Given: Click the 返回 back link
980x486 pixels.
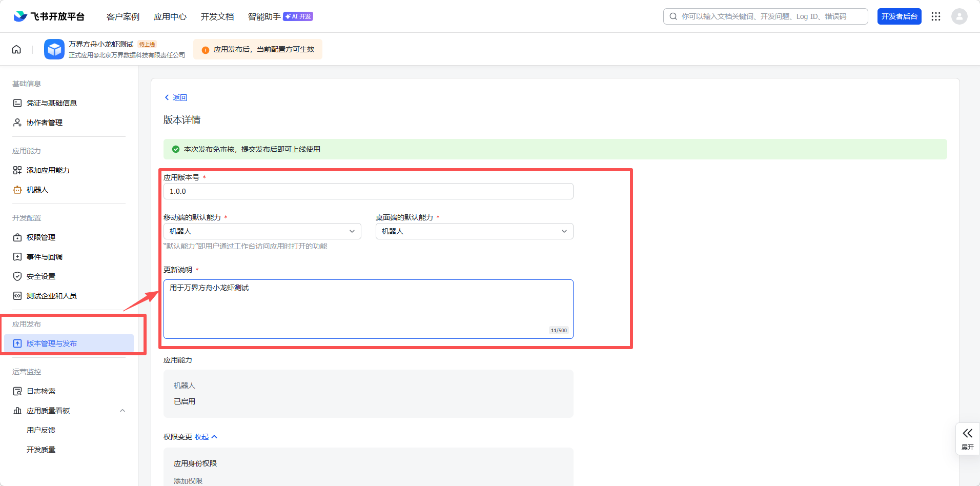Looking at the screenshot, I should tap(176, 97).
